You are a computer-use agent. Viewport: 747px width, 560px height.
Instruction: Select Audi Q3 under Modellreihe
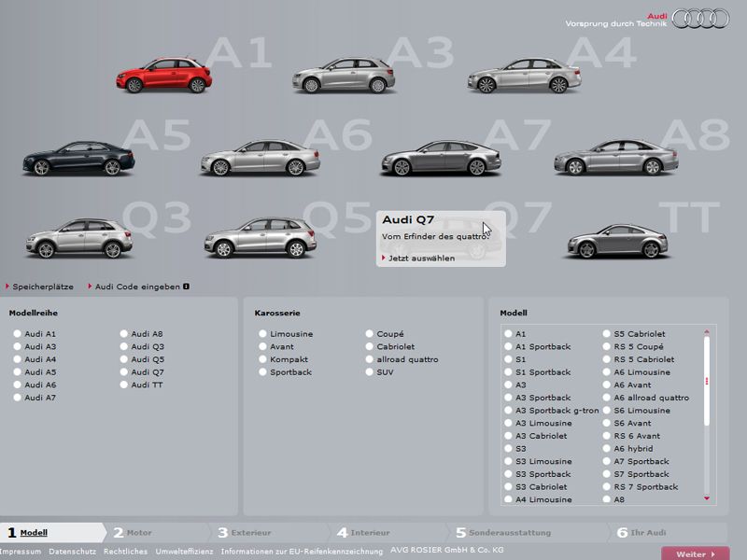point(124,346)
